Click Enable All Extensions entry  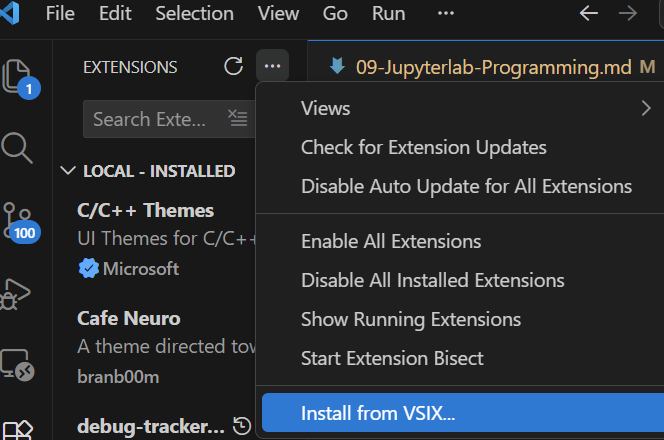tap(390, 241)
